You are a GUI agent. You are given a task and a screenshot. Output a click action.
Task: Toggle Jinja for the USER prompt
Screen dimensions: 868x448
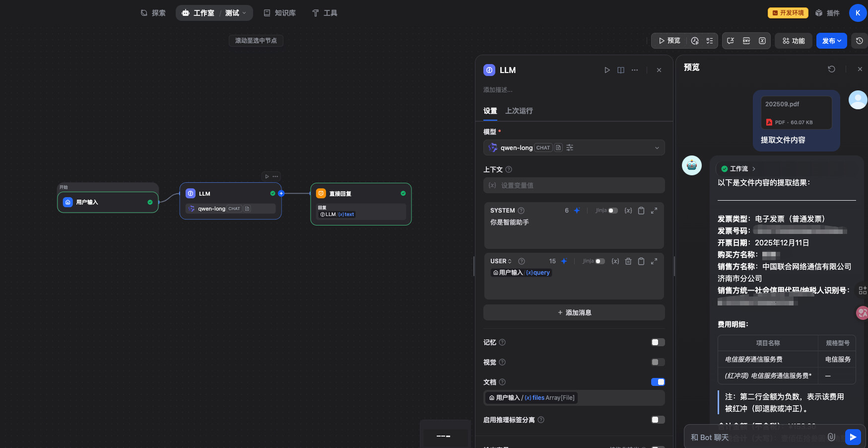tap(601, 261)
